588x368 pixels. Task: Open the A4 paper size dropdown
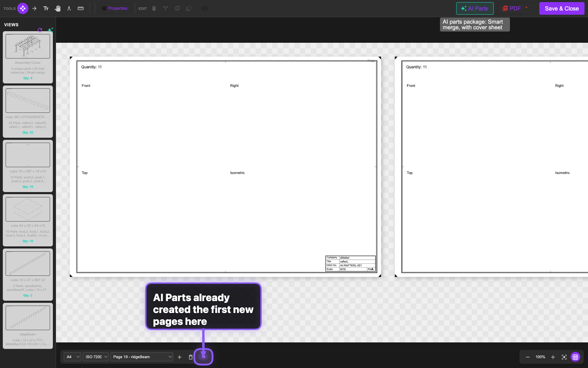pos(73,357)
